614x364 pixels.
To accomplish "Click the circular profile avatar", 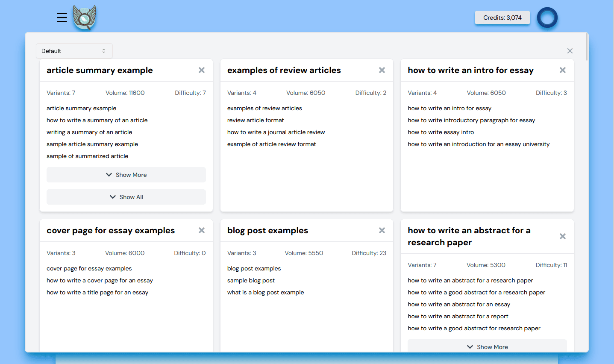I will click(x=547, y=18).
